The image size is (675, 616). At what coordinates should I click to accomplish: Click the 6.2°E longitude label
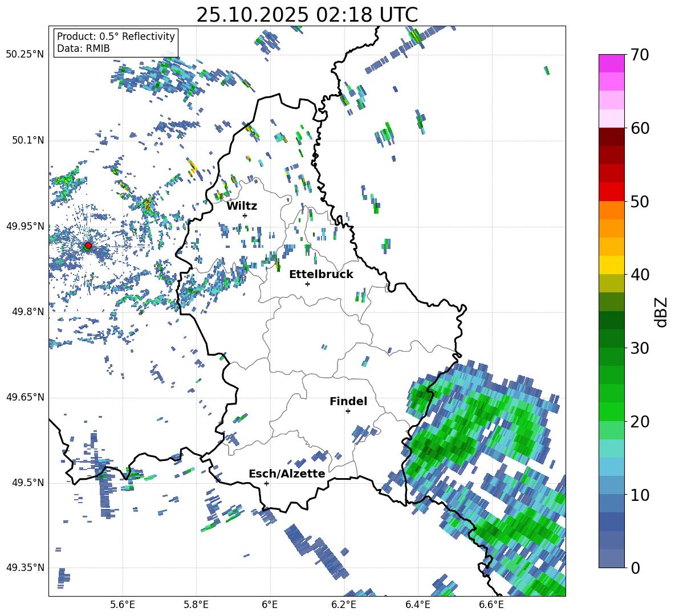click(344, 605)
